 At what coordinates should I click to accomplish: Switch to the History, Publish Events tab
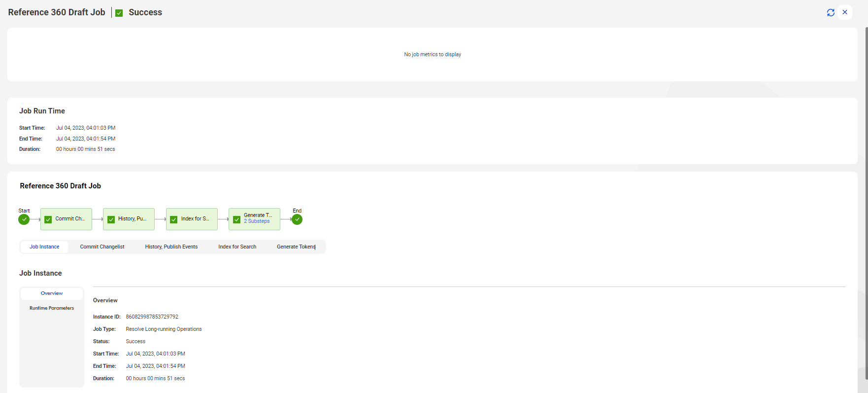(171, 247)
